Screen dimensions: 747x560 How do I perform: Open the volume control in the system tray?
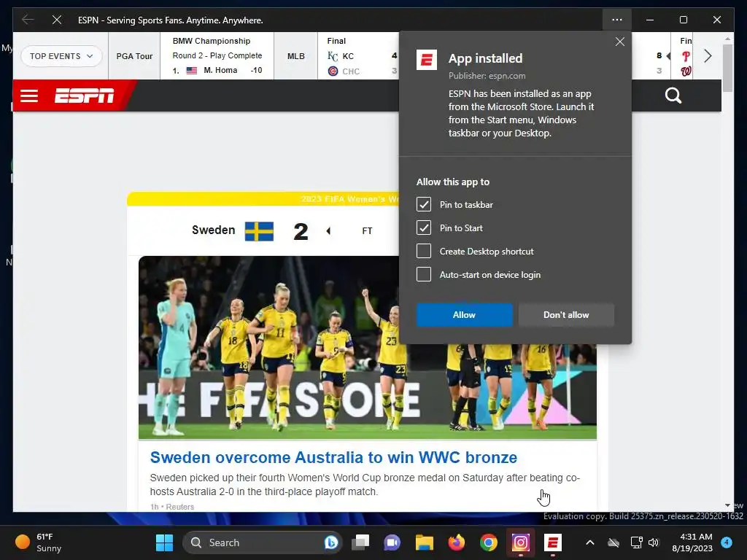point(654,542)
